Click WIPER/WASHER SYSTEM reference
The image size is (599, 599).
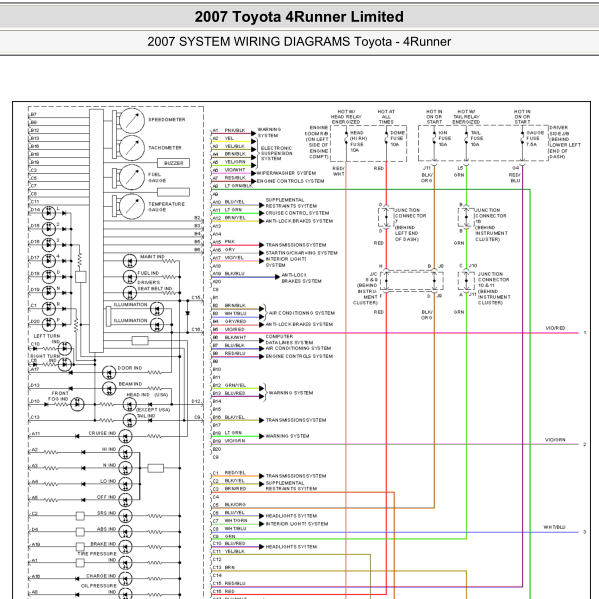[286, 173]
